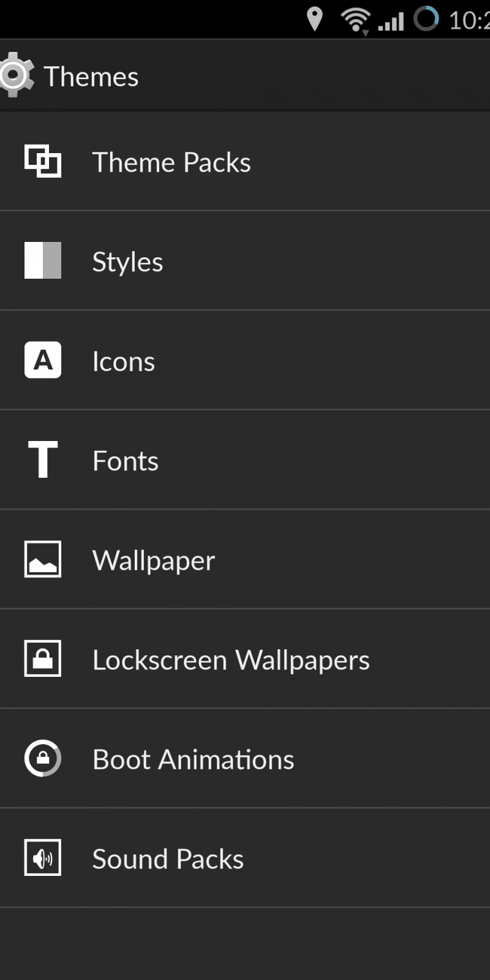Tap the Icons letter A icon
Screen dimensions: 490x980
43,360
